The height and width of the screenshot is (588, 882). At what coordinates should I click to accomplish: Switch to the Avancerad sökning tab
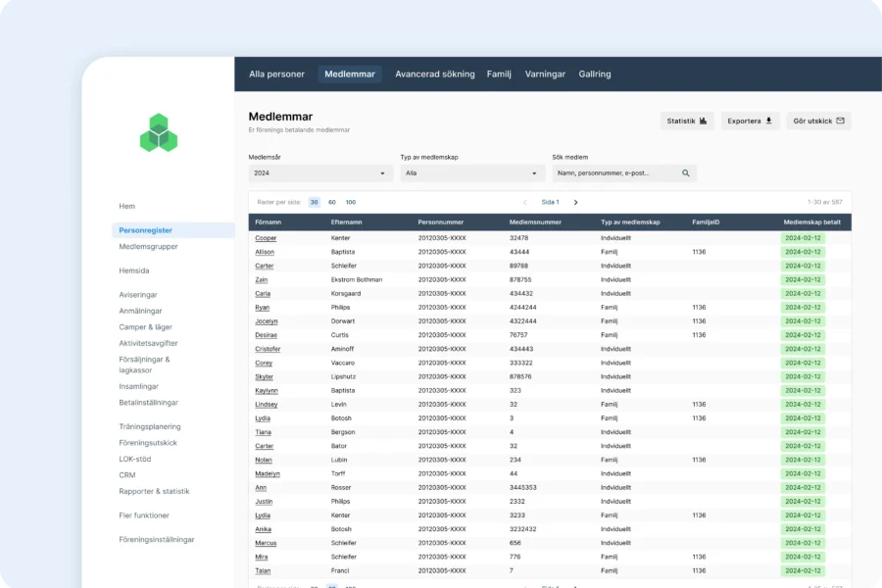tap(434, 74)
